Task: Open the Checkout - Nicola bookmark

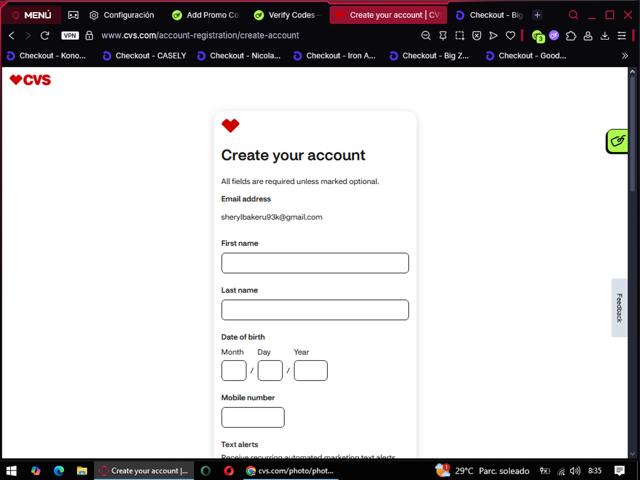Action: 239,56
